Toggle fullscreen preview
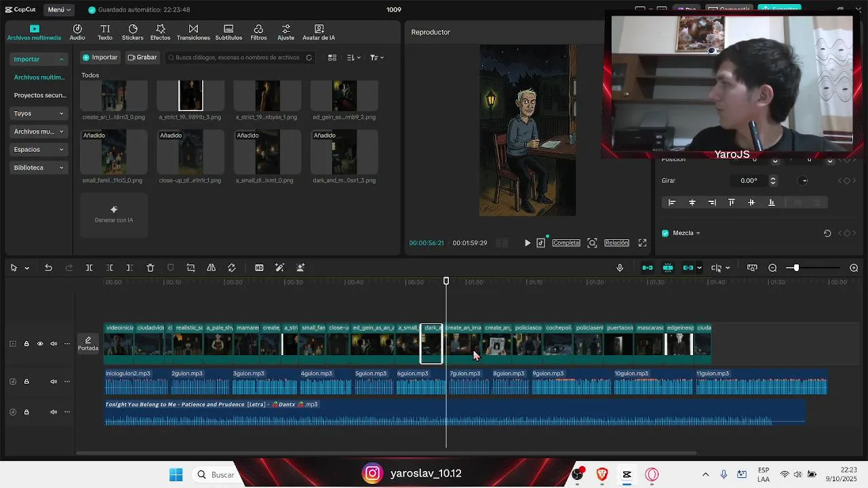This screenshot has height=488, width=868. pyautogui.click(x=642, y=243)
